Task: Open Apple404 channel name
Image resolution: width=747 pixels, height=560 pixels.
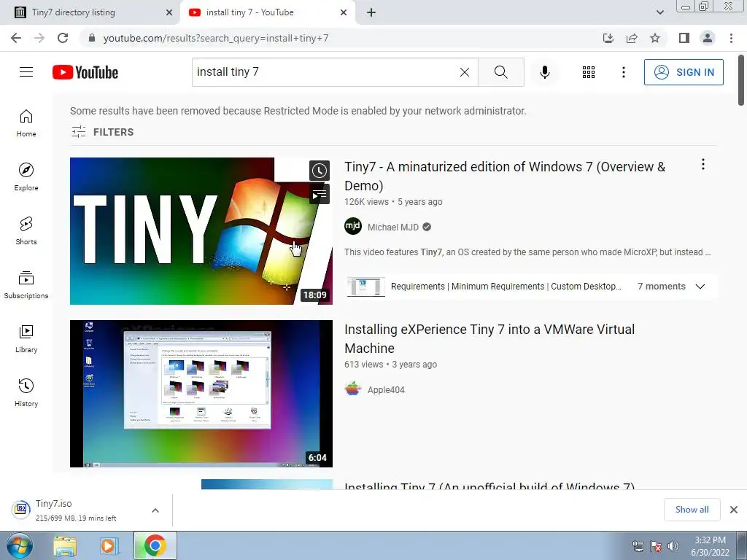Action: click(x=386, y=389)
